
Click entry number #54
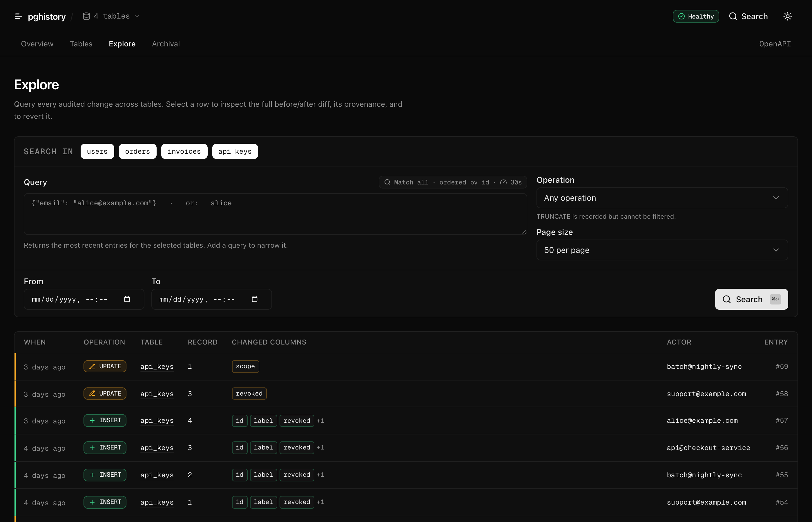tap(782, 502)
